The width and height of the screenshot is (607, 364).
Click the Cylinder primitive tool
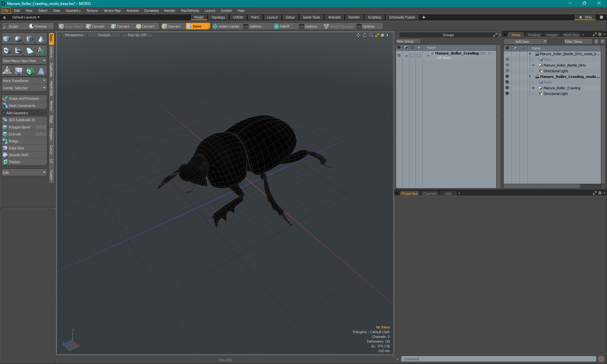pos(29,39)
